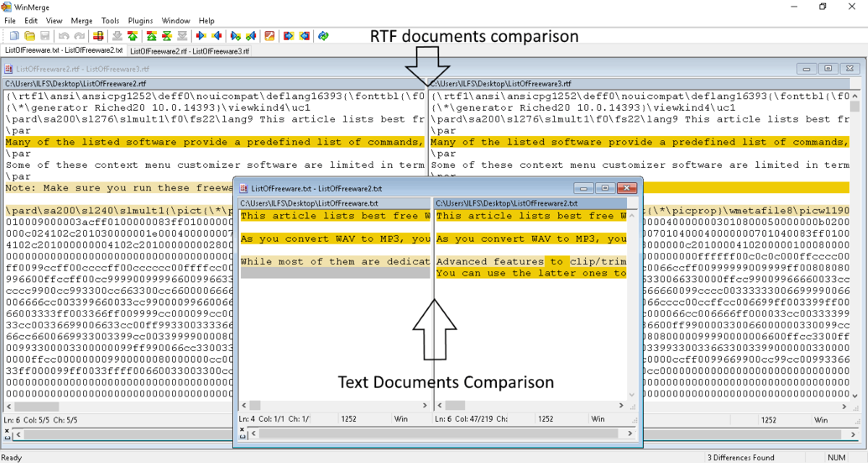Click the New document toolbar icon

pos(14,35)
